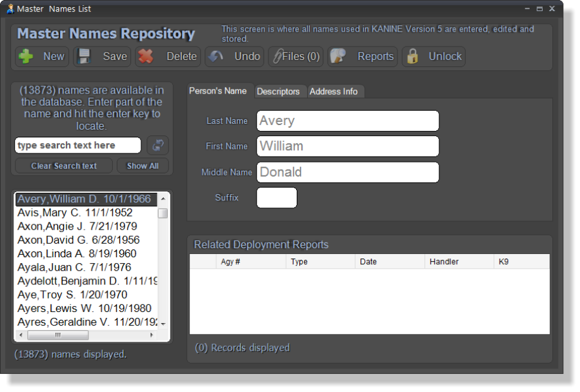Viewport: 580px width, 392px height.
Task: Click the Master Names List title icon
Action: click(x=10, y=8)
